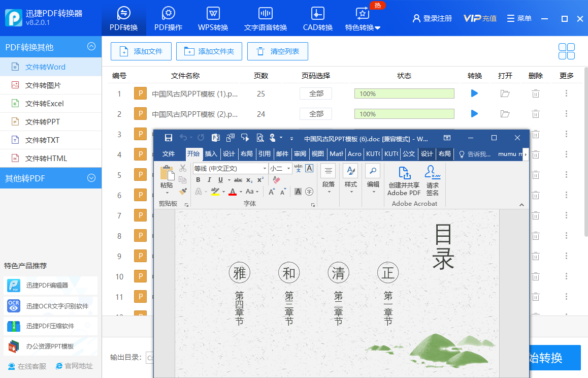This screenshot has height=378, width=588.
Task: Open 办公资源PPT模板 recommendation
Action: (51, 346)
